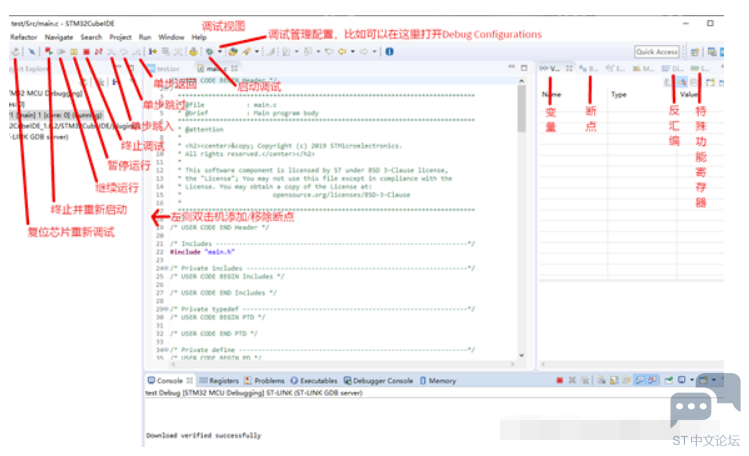Open the back-navigation history dropdown arrow
Screen dimensions: 749x456
click(x=353, y=52)
